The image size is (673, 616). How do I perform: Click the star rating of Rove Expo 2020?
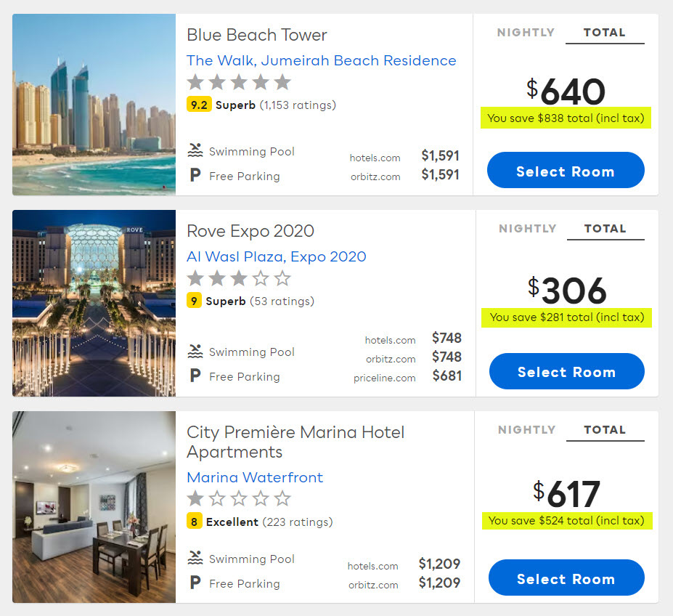238,278
